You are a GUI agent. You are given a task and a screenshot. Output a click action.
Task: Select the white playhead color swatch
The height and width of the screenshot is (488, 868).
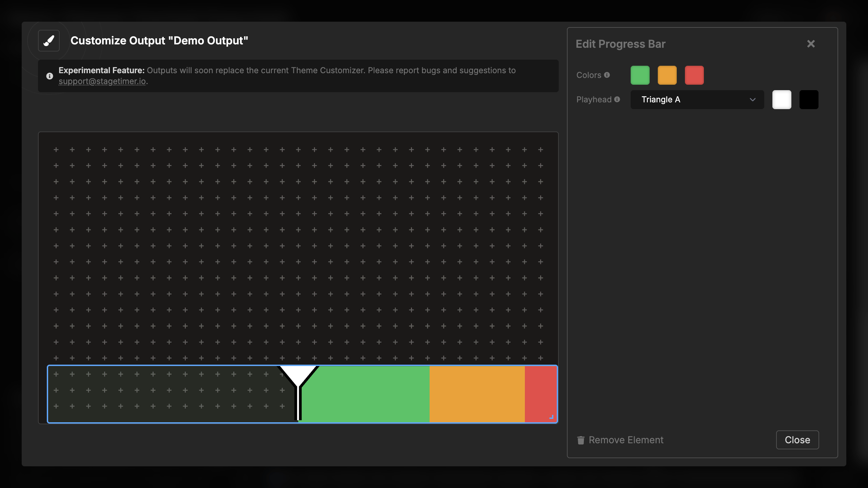coord(782,99)
